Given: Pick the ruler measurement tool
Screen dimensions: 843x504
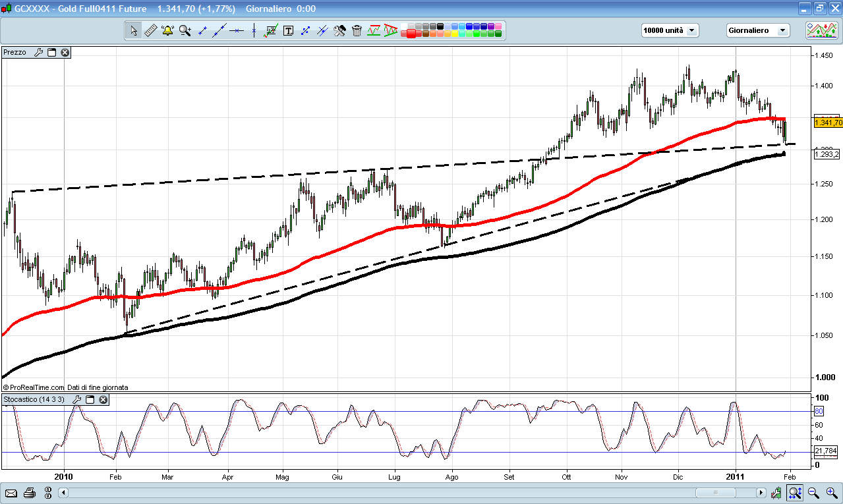Looking at the screenshot, I should [150, 30].
